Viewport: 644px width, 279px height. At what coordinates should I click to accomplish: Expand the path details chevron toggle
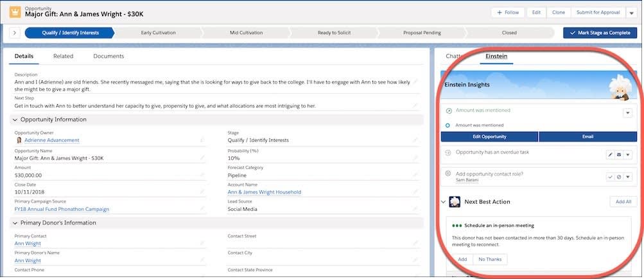tap(14, 33)
